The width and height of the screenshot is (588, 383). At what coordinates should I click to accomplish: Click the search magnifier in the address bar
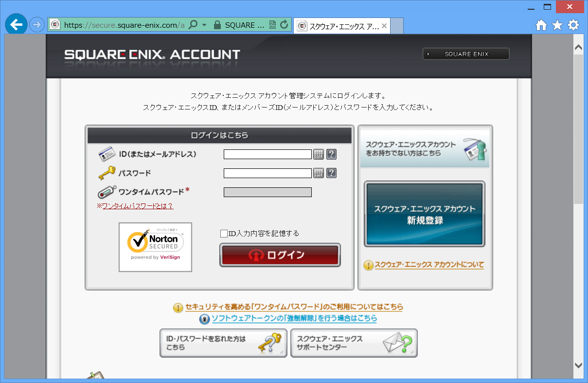(193, 25)
